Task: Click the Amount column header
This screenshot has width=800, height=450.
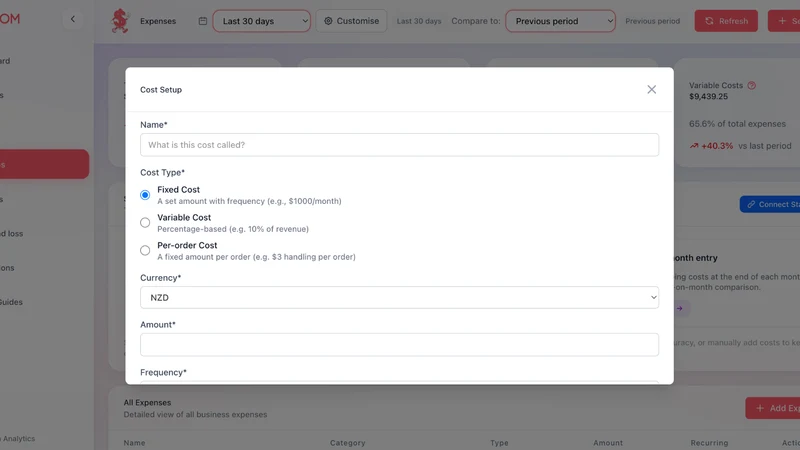Action: click(608, 443)
